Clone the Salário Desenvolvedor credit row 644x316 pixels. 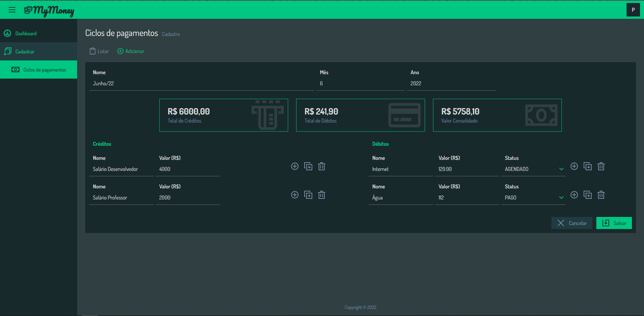(308, 166)
